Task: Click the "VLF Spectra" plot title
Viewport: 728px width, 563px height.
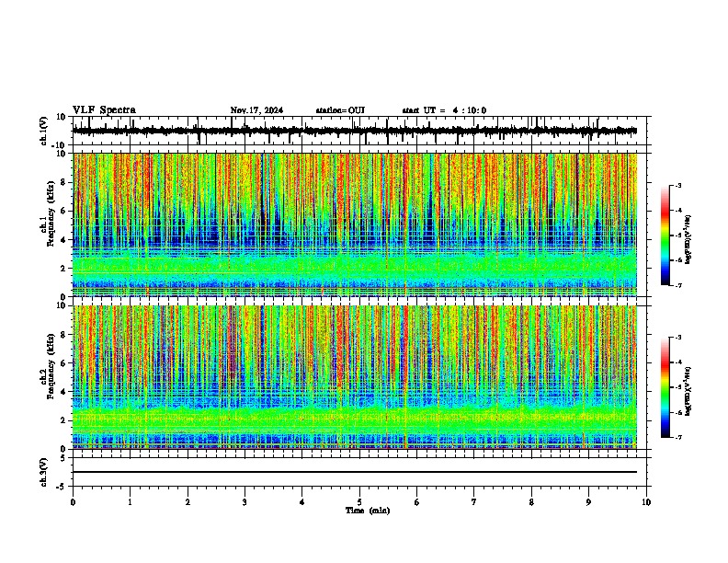Action: click(104, 110)
